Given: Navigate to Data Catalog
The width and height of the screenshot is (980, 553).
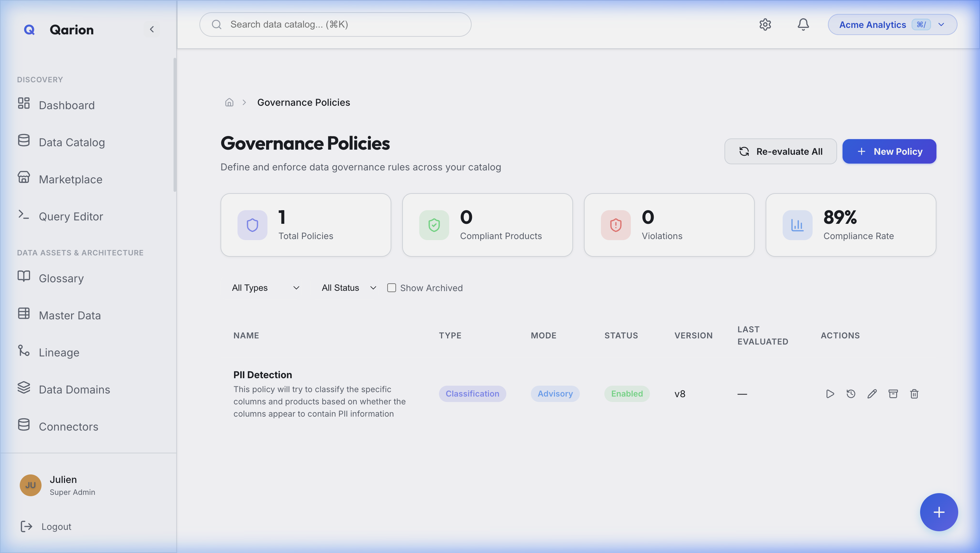Looking at the screenshot, I should point(71,142).
